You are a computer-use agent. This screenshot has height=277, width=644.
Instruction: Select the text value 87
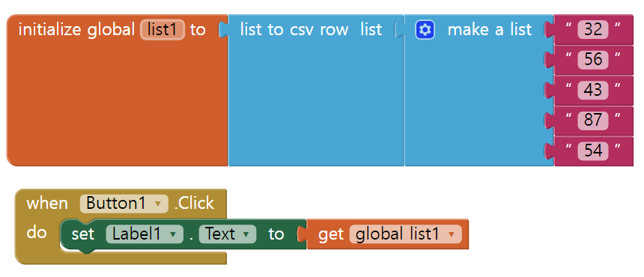click(x=592, y=121)
